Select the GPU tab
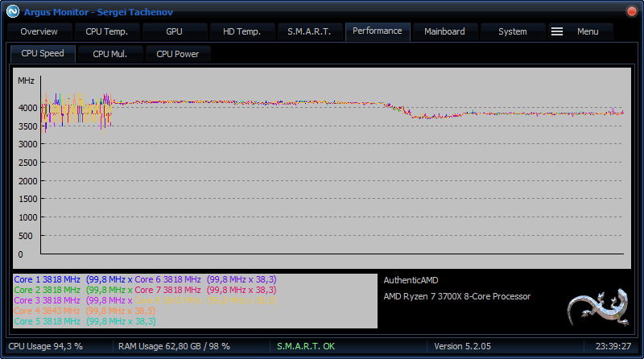This screenshot has width=644, height=359. (x=174, y=31)
